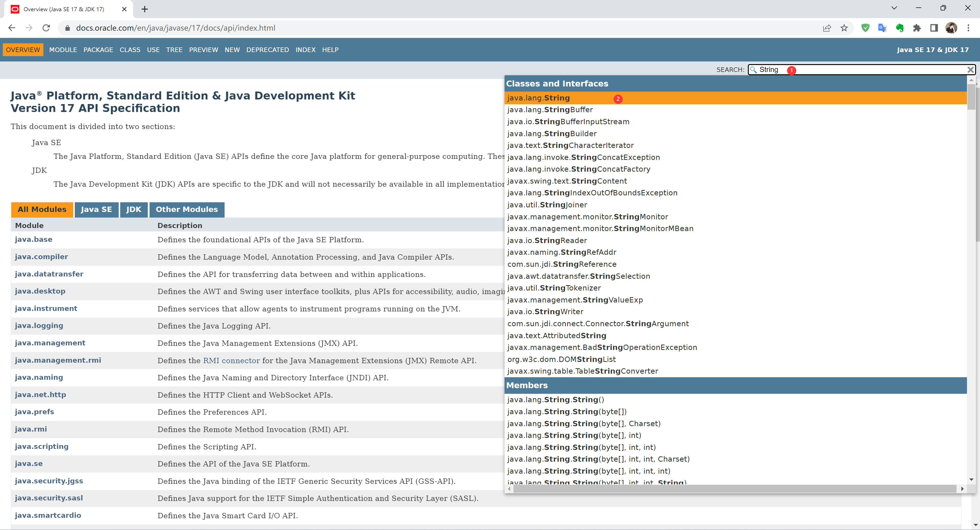The width and height of the screenshot is (980, 530).
Task: Select java.lang.String search result
Action: [x=735, y=98]
